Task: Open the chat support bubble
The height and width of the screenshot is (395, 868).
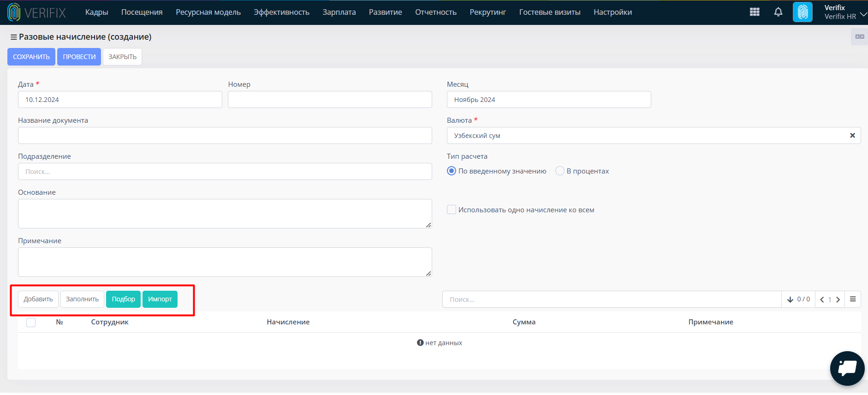Action: (847, 368)
